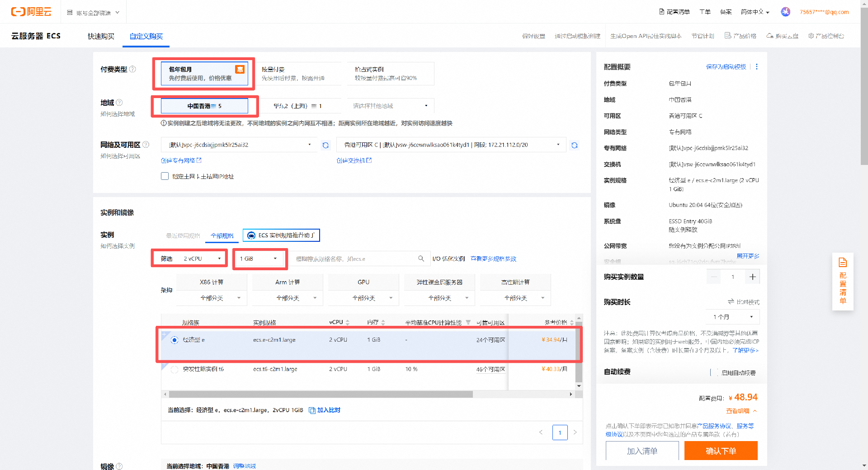Increase instance quantity with the plus button
Image resolution: width=868 pixels, height=470 pixels.
(x=752, y=277)
